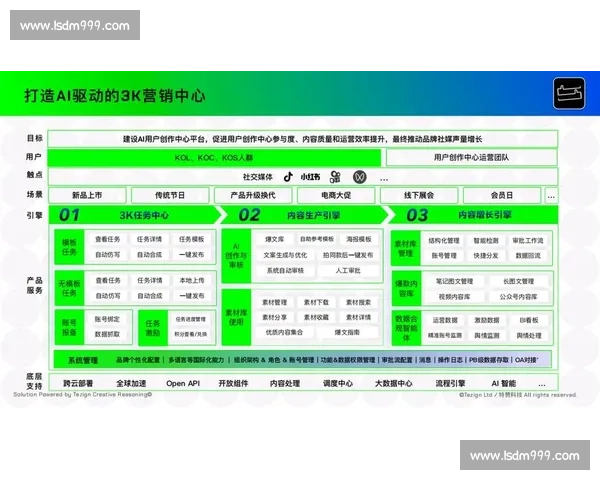Click 数据抓取 cell
The height and width of the screenshot is (480, 600).
coord(108,334)
